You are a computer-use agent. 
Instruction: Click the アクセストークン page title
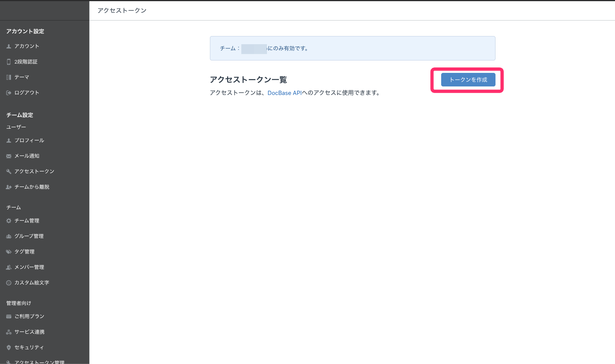122,10
